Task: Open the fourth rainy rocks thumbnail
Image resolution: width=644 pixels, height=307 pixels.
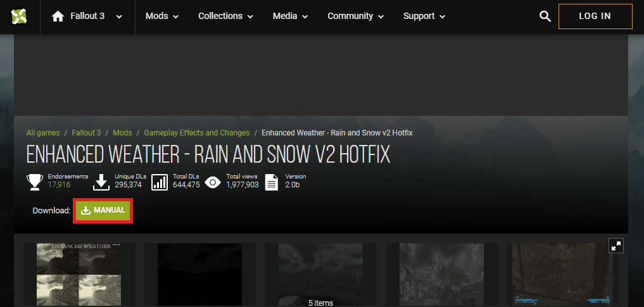Action: coord(441,275)
